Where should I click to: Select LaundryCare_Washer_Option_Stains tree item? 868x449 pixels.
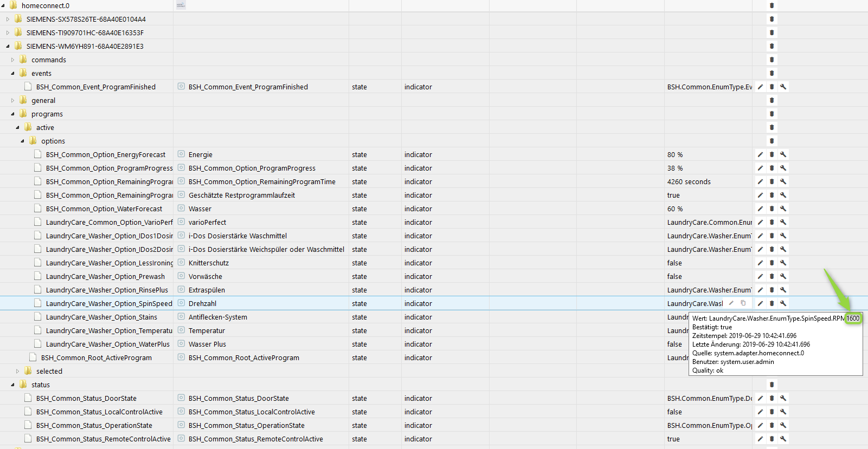(101, 317)
